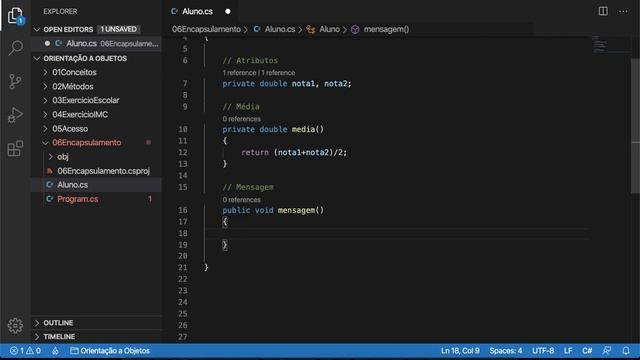Open 06Encapsulamento.csproj file
640x360 pixels.
point(96,171)
